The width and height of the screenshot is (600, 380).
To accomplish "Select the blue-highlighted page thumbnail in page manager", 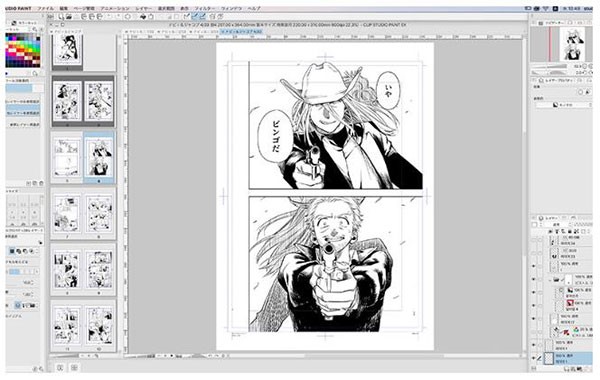I will tap(99, 157).
